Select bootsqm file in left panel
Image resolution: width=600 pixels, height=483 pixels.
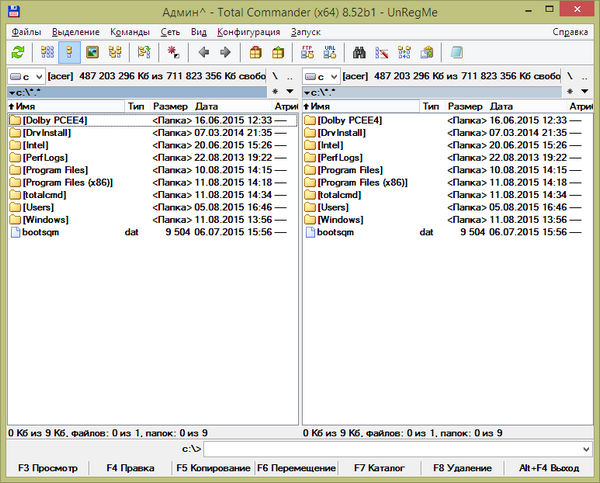[152, 232]
